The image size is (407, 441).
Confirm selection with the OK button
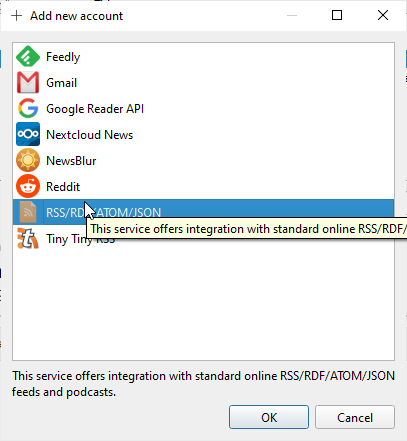pos(269,417)
